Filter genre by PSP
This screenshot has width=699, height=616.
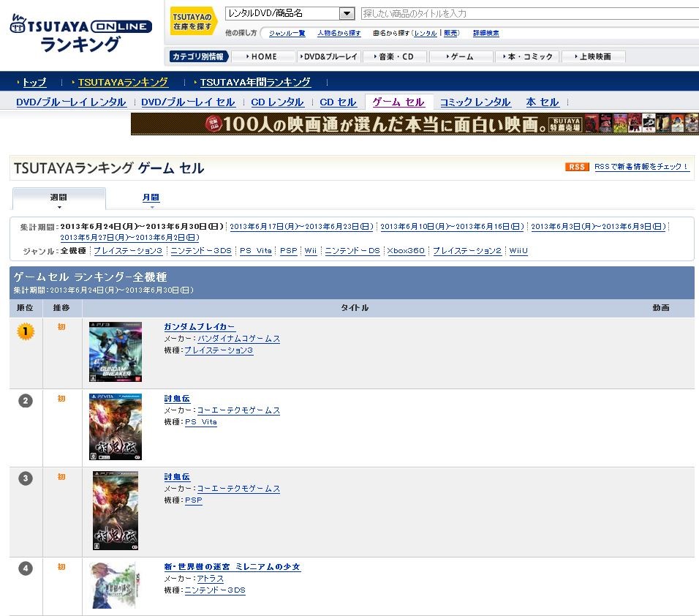click(288, 251)
